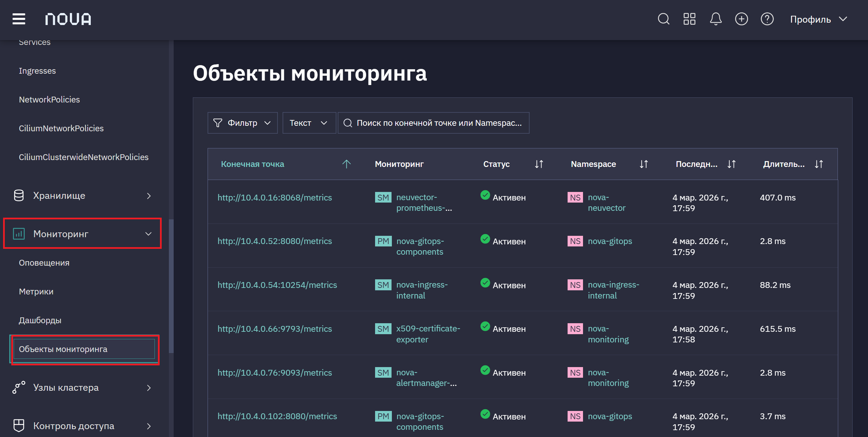
Task: Open the search icon in header
Action: click(x=664, y=19)
